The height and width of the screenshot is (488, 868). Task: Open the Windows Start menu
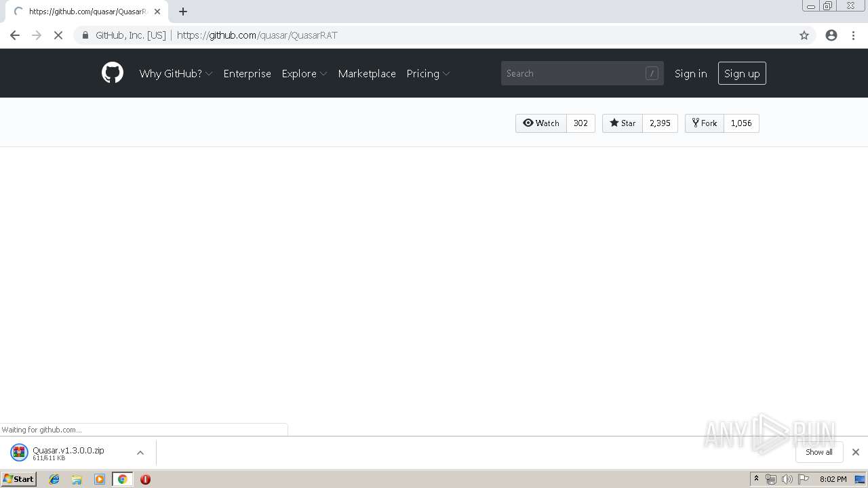coord(18,479)
